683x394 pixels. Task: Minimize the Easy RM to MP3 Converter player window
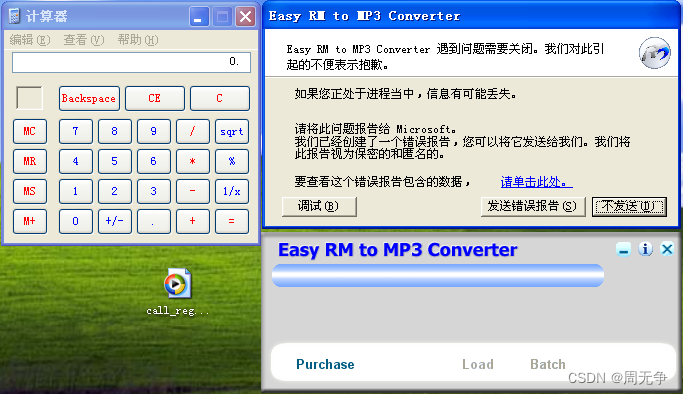(623, 249)
